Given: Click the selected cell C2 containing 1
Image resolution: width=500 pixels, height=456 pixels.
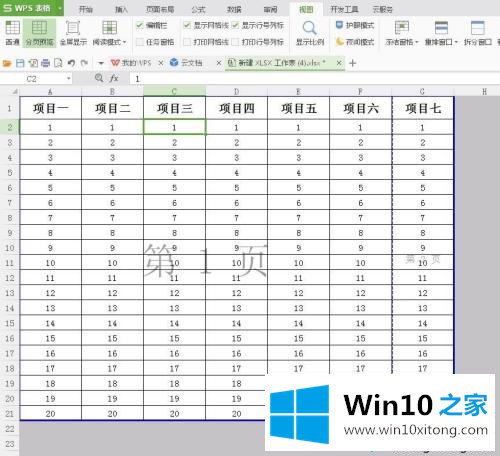Looking at the screenshot, I should pos(174,127).
